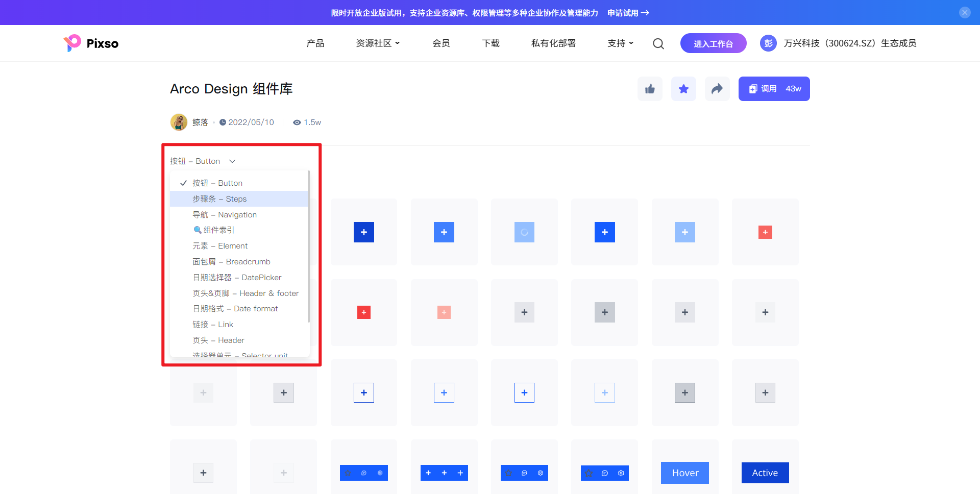Viewport: 980px width, 494px height.
Task: Click author name 鲸落
Action: coord(200,122)
